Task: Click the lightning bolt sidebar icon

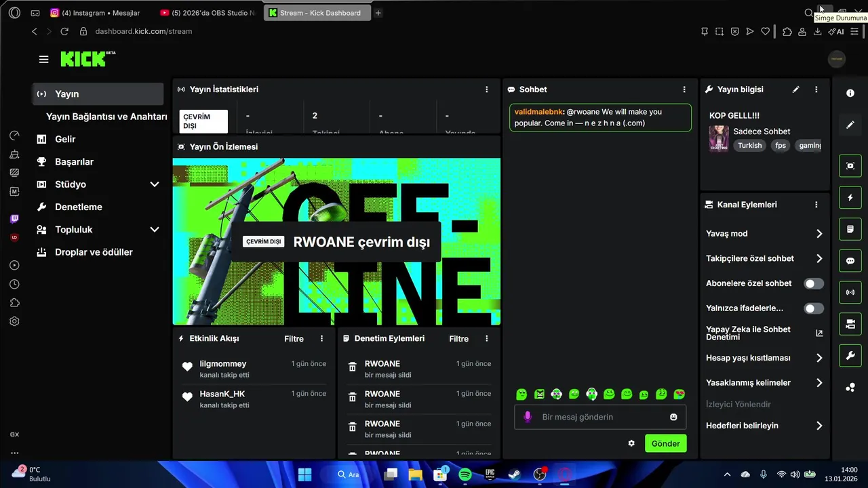Action: [850, 198]
